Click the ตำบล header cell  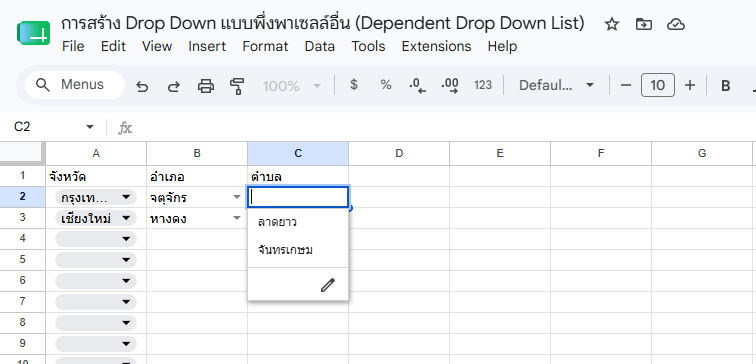click(x=298, y=176)
